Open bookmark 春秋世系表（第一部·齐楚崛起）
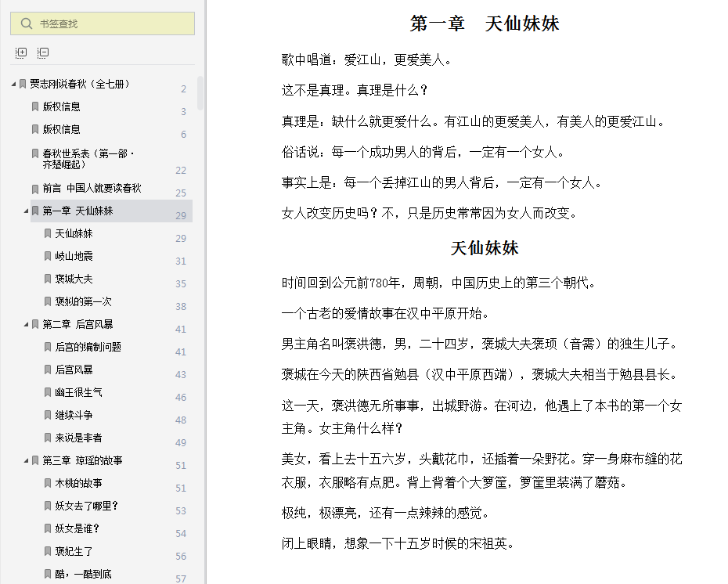 coord(88,159)
